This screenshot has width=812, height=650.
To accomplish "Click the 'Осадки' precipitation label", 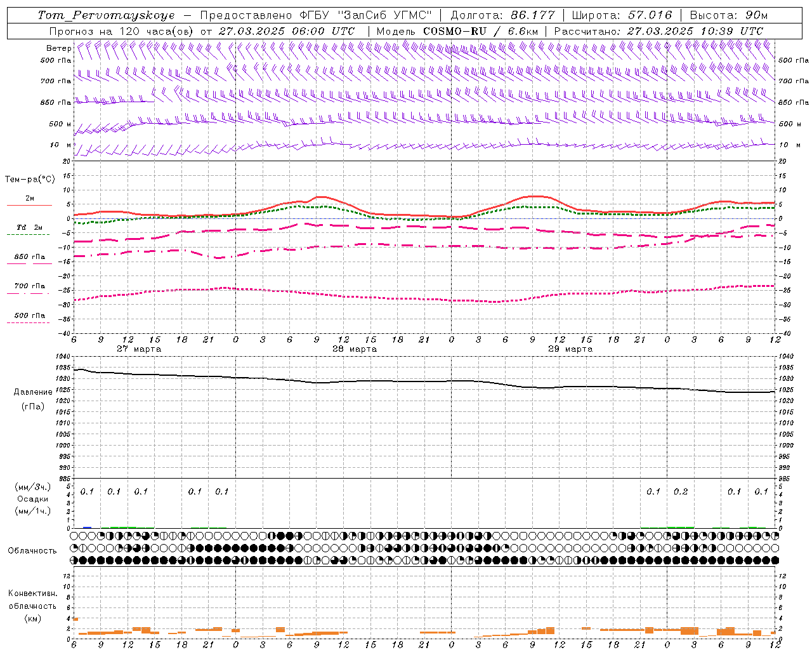I will coord(32,499).
